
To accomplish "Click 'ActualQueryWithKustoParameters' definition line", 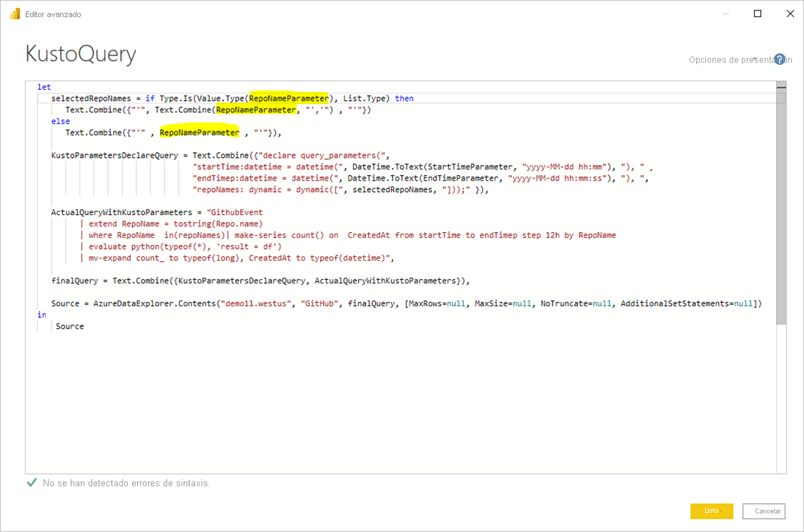I will [121, 212].
